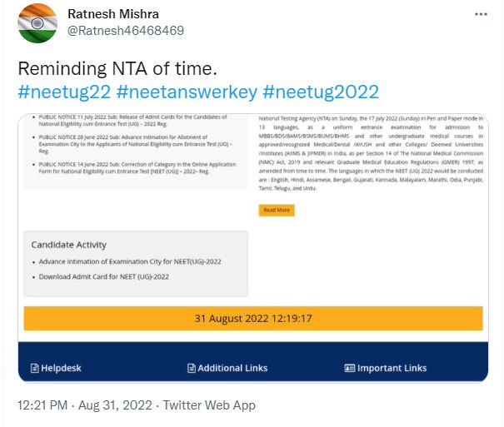Click the Helpdesk document icon

coord(34,368)
